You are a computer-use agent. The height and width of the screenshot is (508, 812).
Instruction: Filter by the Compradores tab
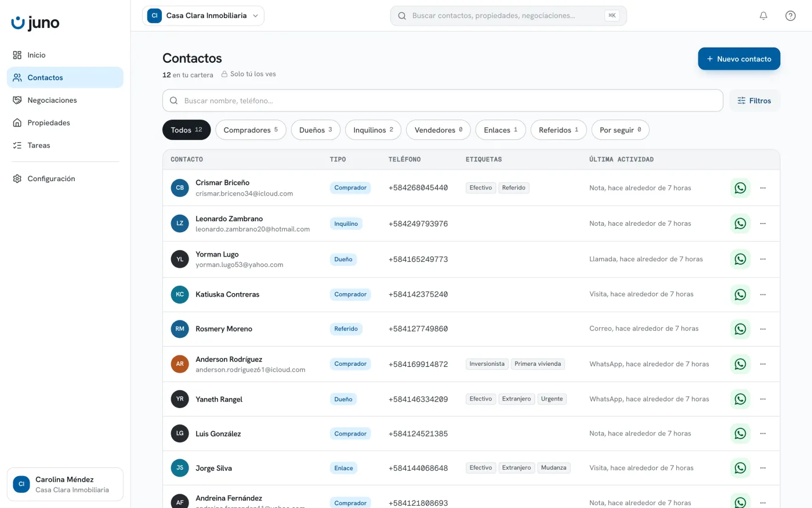tap(251, 130)
